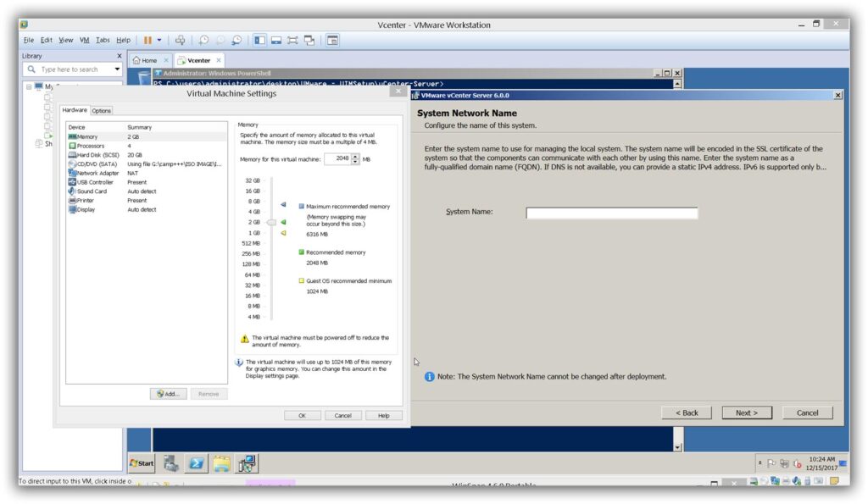The image size is (868, 504).
Task: Switch to the Options tab
Action: tap(102, 110)
